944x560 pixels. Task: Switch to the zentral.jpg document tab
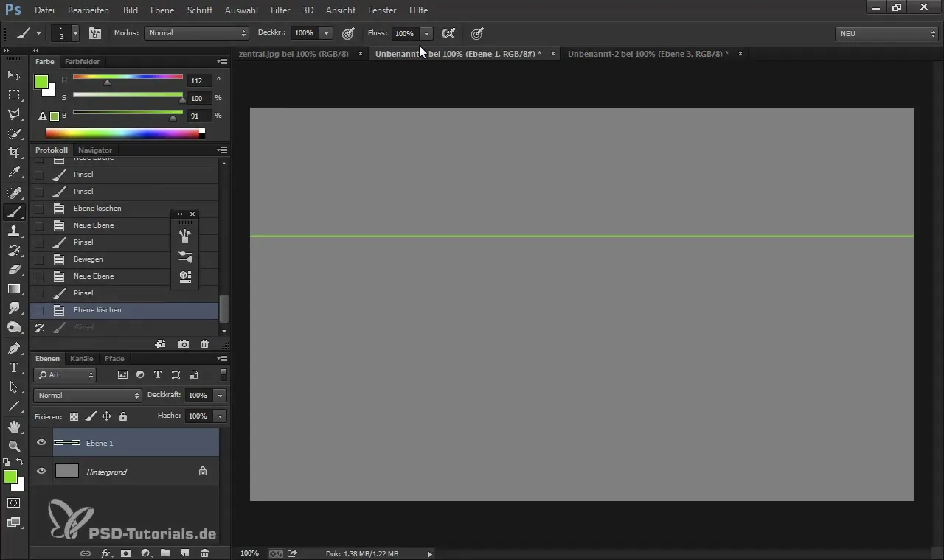coord(294,54)
